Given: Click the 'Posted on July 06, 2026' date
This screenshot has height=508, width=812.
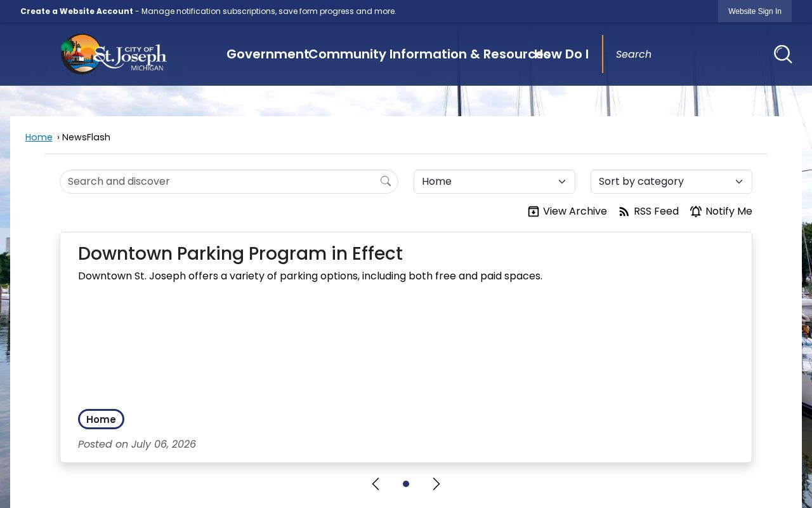Looking at the screenshot, I should (x=137, y=444).
